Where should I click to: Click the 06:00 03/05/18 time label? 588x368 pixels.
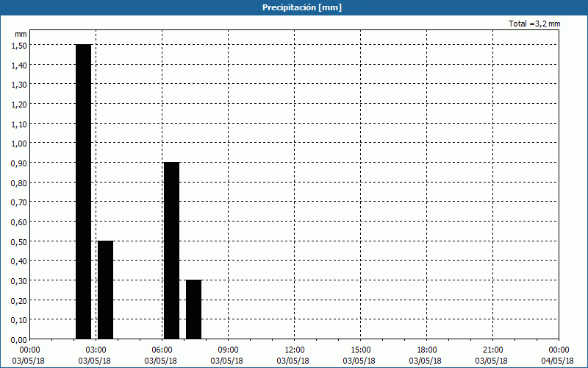coord(160,355)
